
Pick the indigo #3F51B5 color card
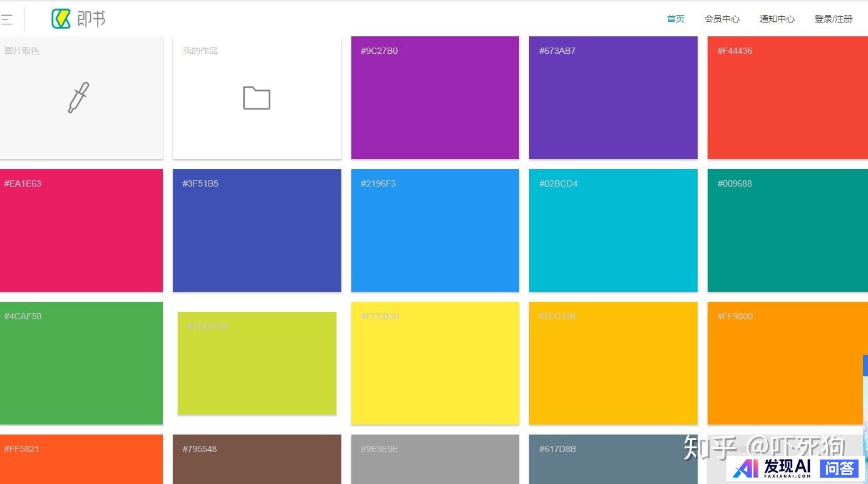point(257,230)
